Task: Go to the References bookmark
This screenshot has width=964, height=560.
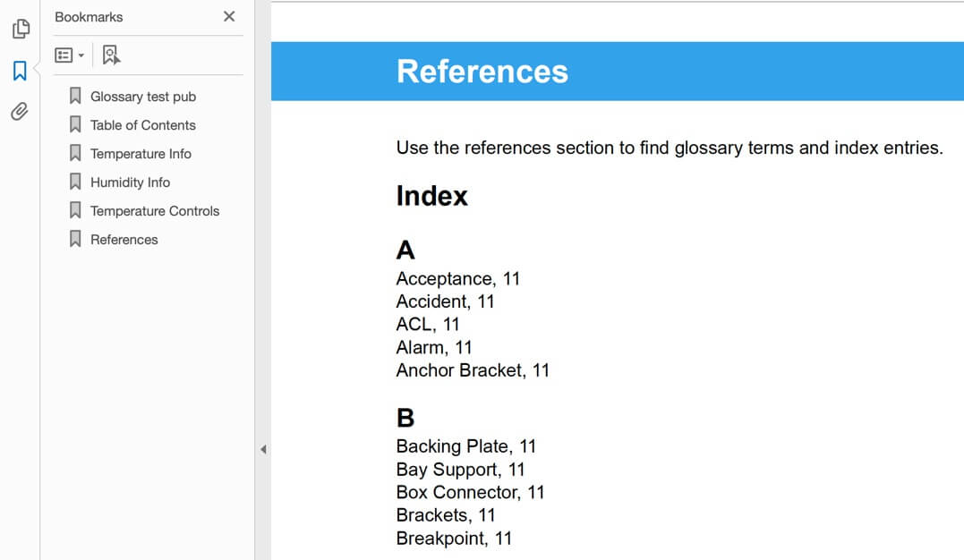Action: pos(123,239)
